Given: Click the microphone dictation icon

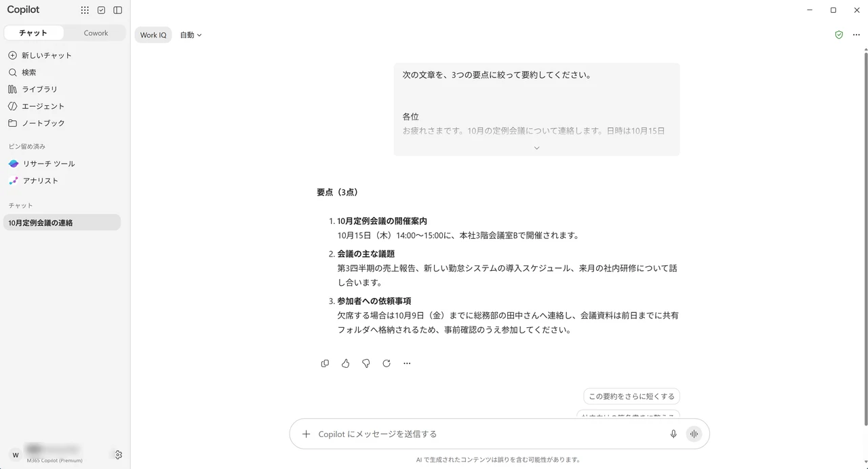Looking at the screenshot, I should pyautogui.click(x=673, y=434).
